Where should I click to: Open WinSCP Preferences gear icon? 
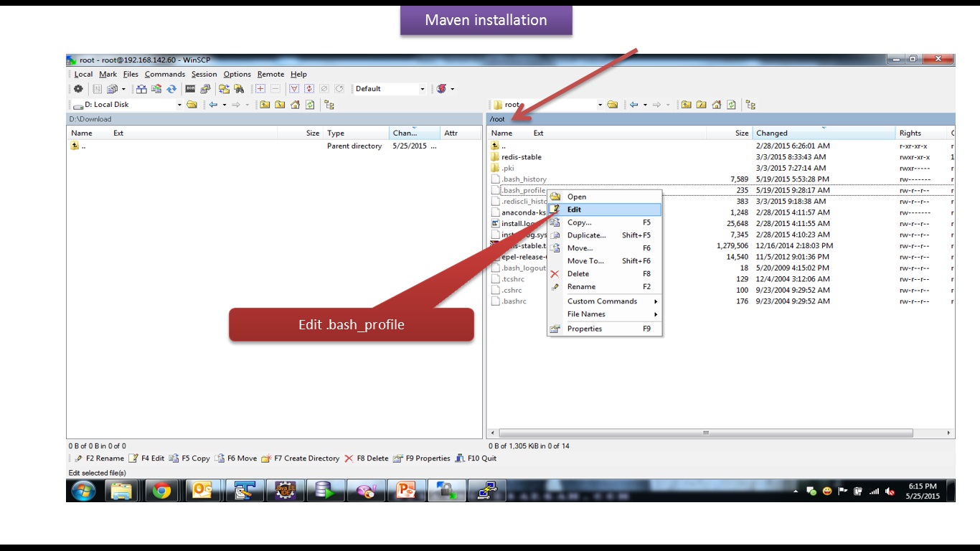(78, 89)
